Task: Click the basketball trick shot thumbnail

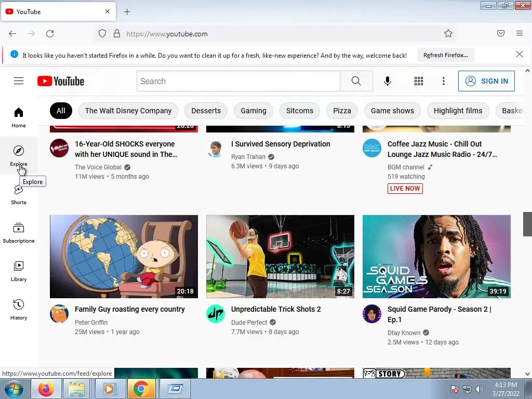Action: coord(280,257)
